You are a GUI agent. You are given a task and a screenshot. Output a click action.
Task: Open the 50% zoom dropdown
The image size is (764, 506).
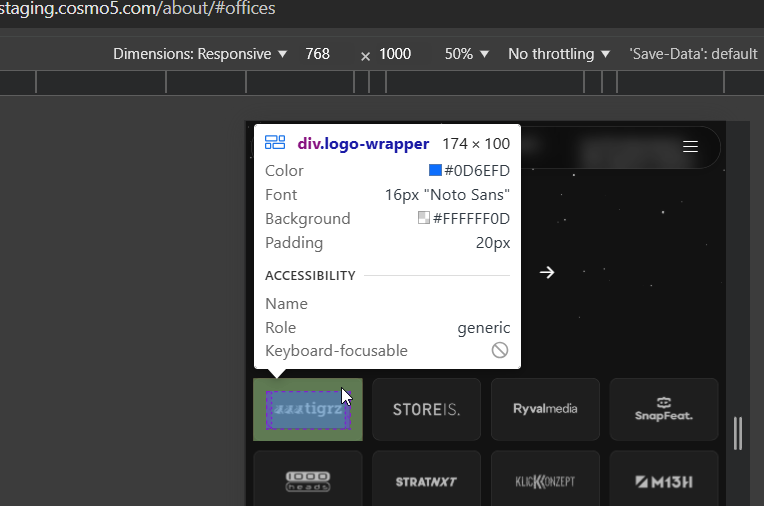466,54
